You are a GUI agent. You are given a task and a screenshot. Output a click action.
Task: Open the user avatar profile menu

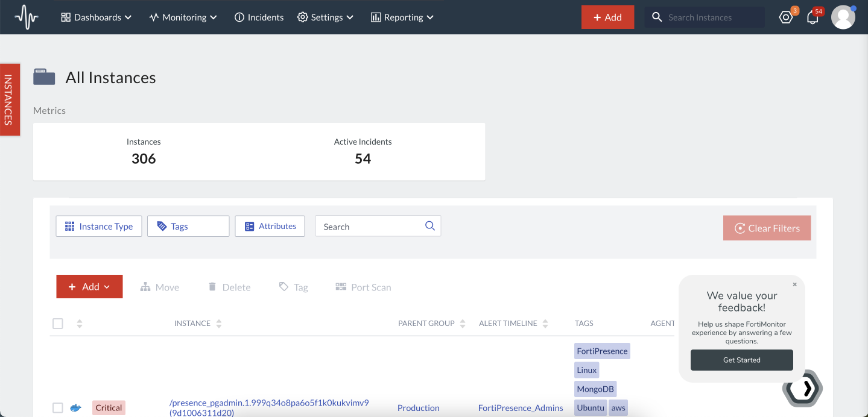843,17
